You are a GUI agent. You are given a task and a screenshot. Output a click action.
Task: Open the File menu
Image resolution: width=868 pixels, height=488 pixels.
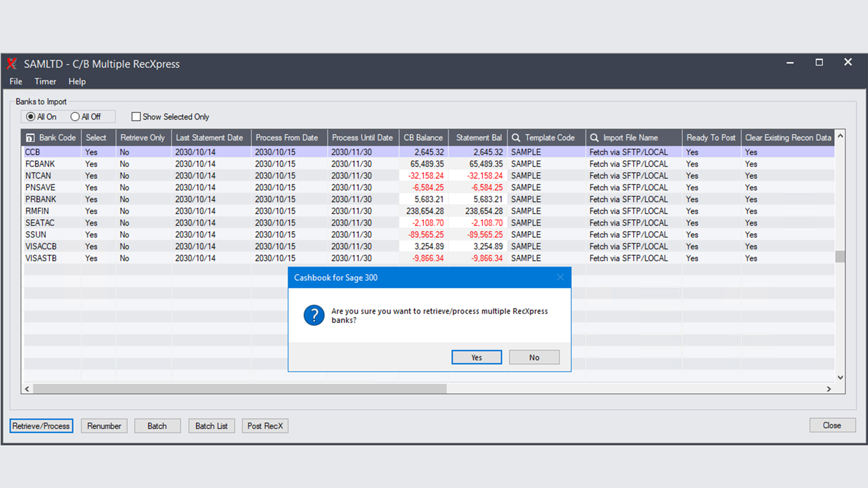15,82
